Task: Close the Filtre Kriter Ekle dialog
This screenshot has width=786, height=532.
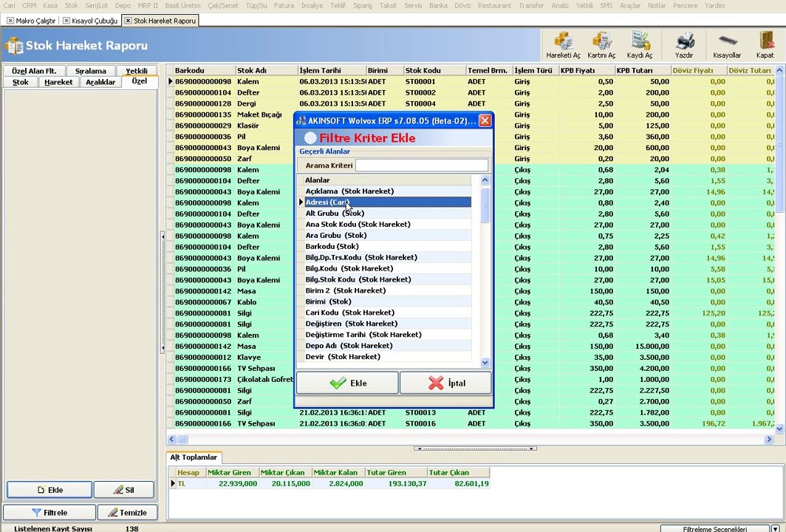Action: pos(485,121)
